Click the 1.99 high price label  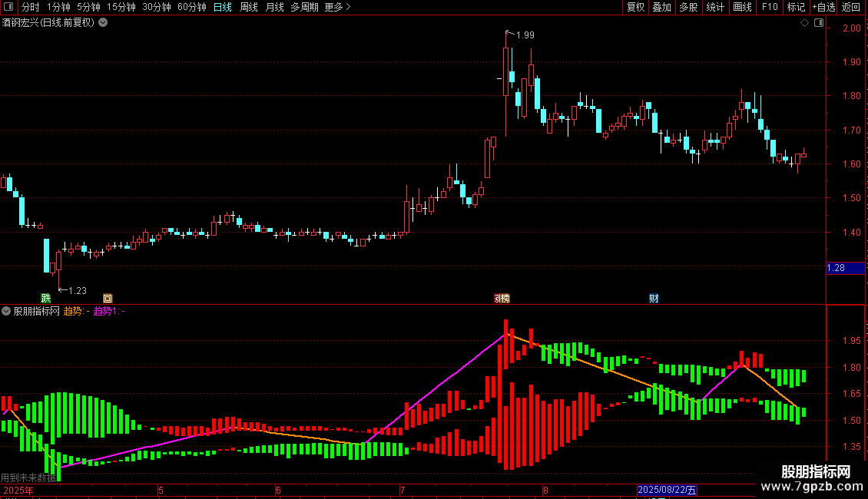tap(525, 35)
